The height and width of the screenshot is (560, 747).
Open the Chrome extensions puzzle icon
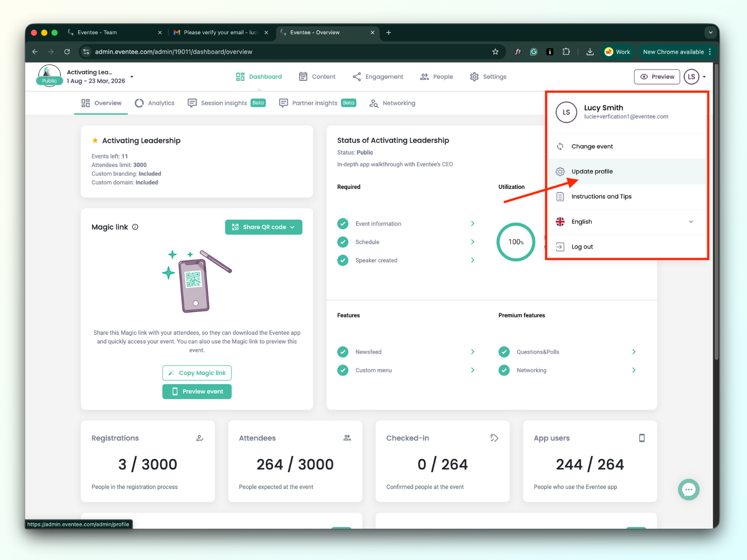(566, 52)
